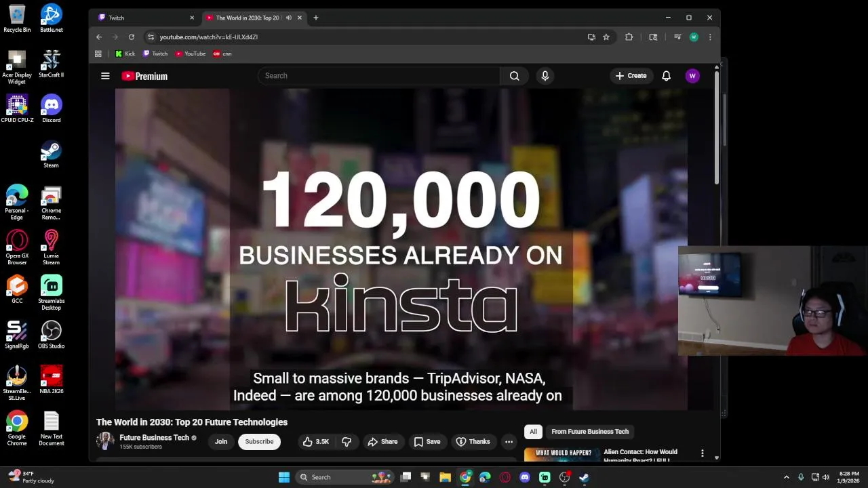Image resolution: width=868 pixels, height=488 pixels.
Task: Click the Join channel button
Action: [221, 442]
